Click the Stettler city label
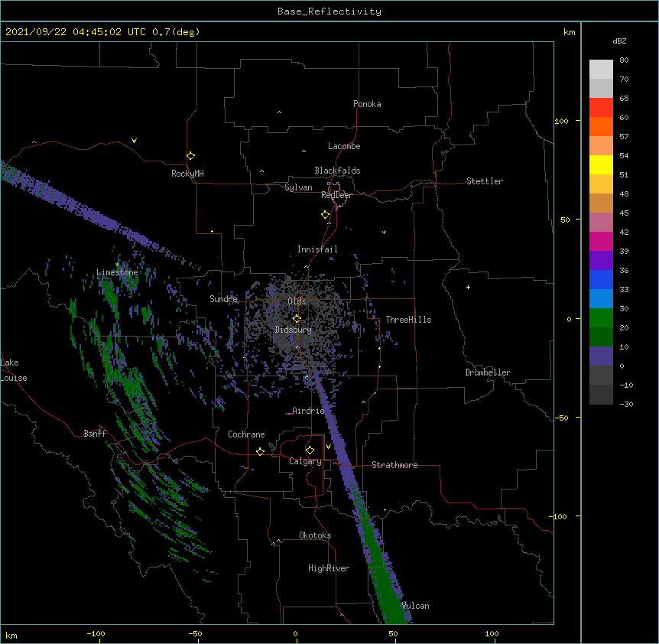This screenshot has height=644, width=659. coord(485,181)
